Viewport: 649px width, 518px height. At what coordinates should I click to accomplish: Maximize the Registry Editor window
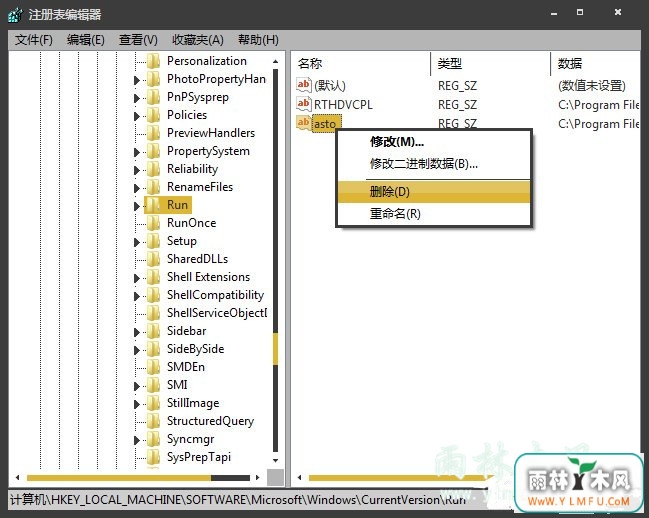[580, 12]
